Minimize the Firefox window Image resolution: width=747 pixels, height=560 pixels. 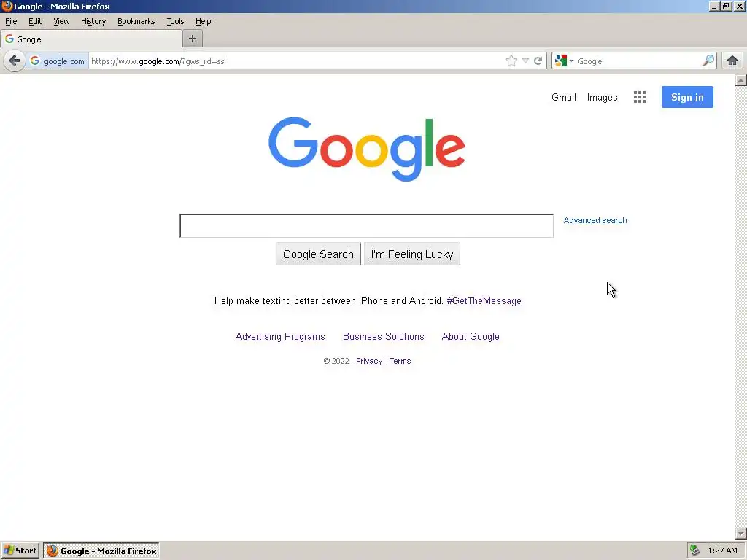pyautogui.click(x=714, y=6)
